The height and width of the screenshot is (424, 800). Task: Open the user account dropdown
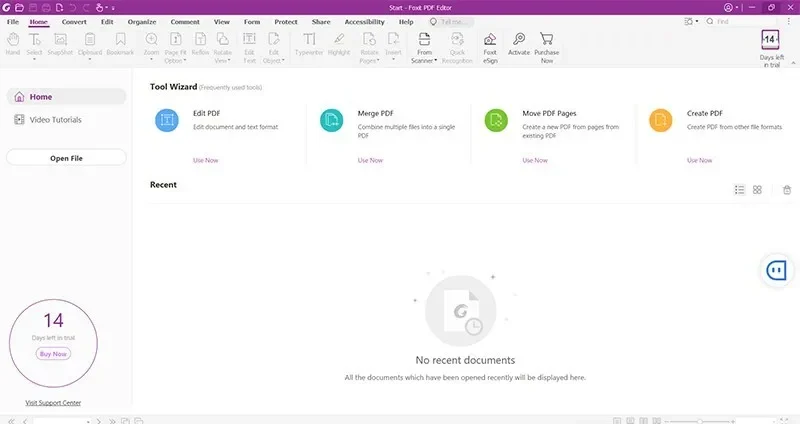coord(737,8)
